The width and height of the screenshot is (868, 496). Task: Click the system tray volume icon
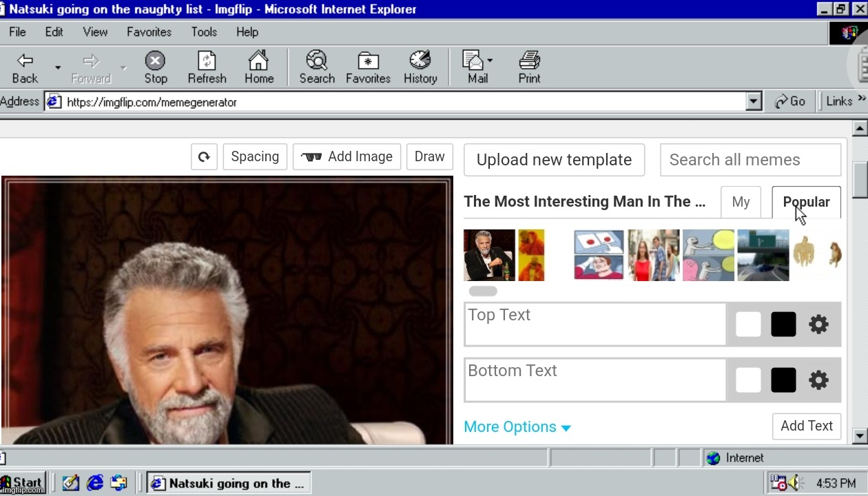point(796,483)
